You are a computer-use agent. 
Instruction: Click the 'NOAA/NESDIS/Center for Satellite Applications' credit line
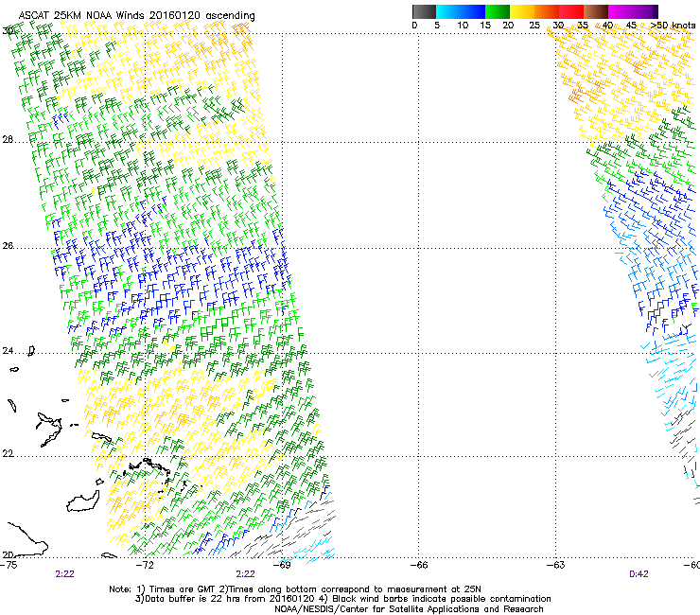409,609
